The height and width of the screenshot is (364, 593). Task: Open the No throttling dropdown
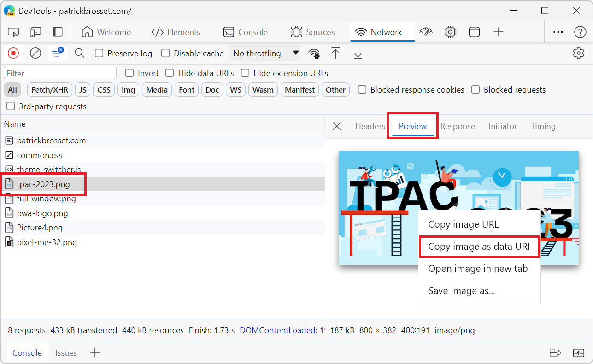(265, 53)
